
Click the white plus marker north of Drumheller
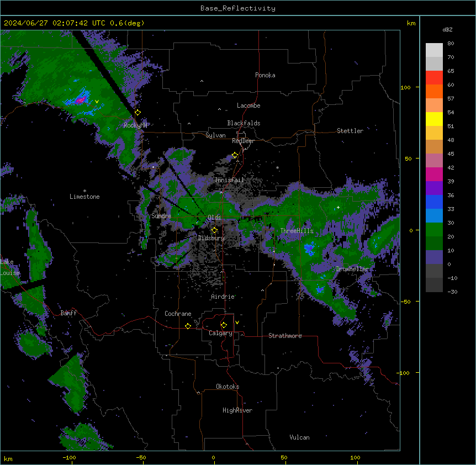(338, 208)
